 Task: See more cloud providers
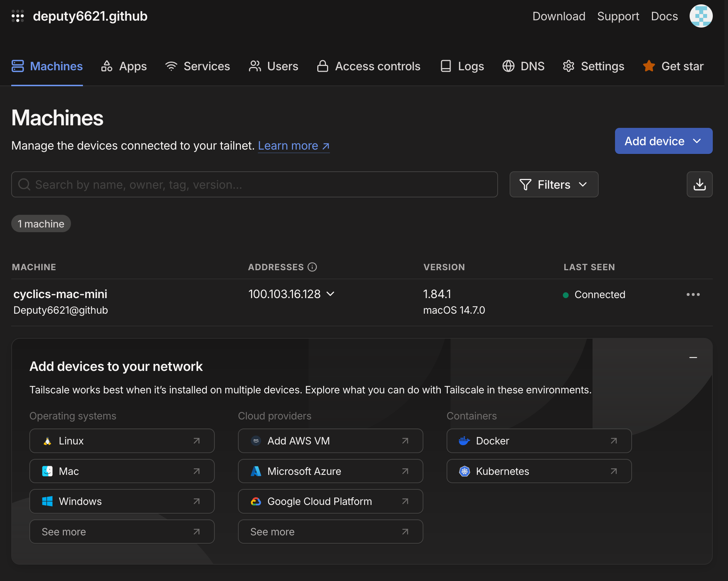click(330, 532)
